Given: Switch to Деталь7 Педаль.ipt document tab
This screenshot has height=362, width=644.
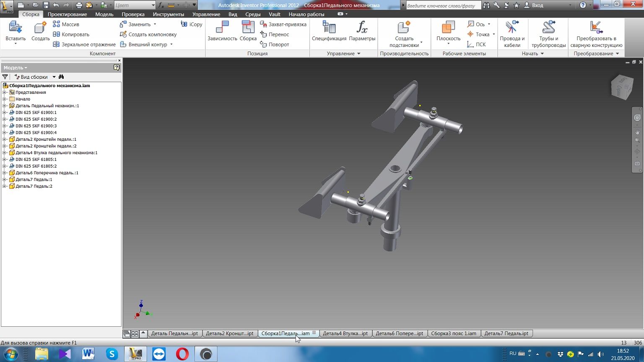Looking at the screenshot, I should [506, 334].
